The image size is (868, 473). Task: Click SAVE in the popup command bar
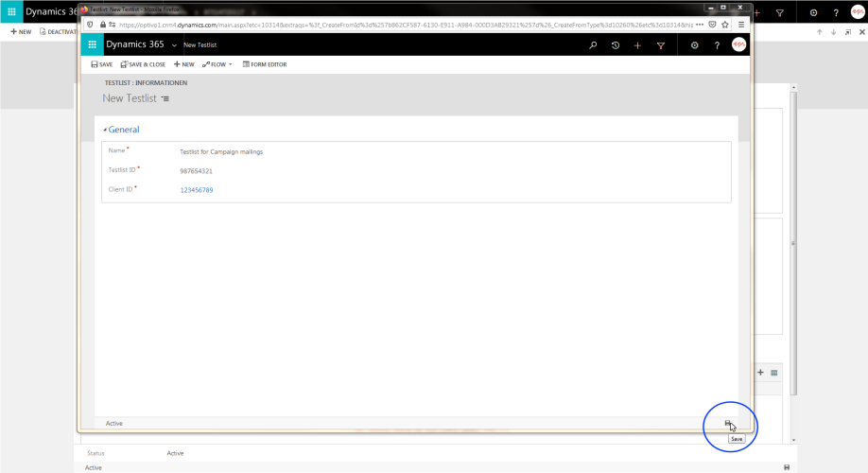tap(101, 64)
